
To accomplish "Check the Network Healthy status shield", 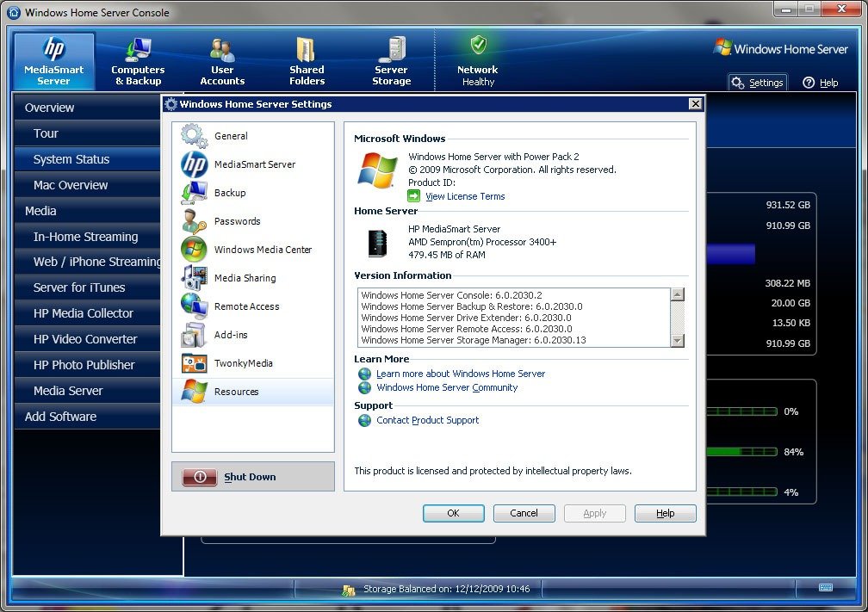I will point(478,46).
